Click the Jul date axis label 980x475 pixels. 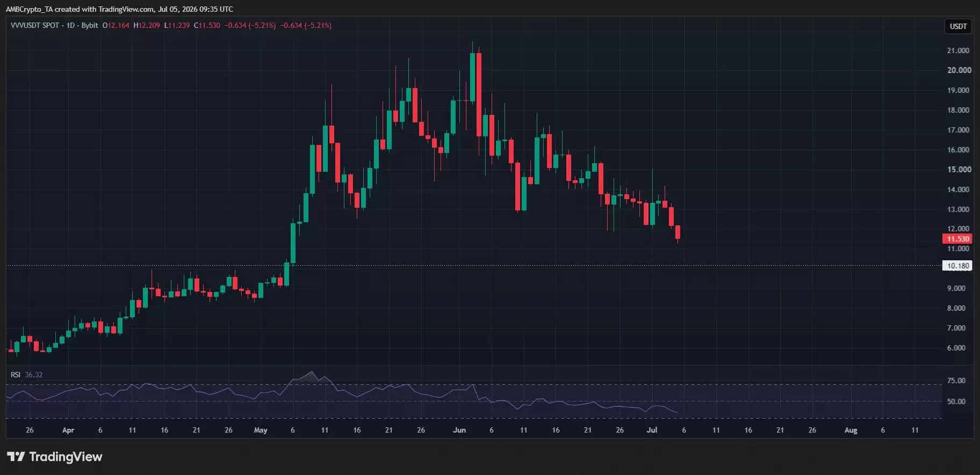click(652, 430)
